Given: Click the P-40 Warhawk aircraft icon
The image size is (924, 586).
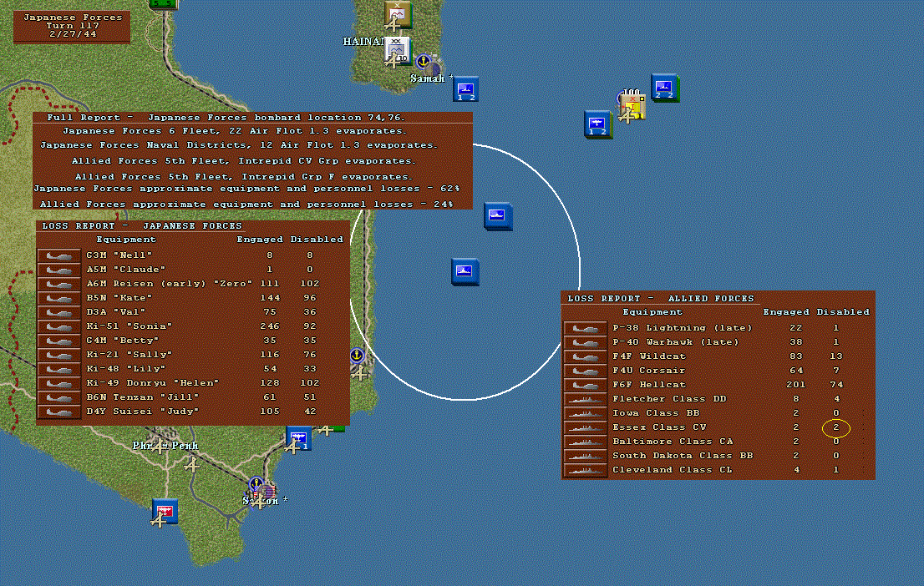Looking at the screenshot, I should (585, 342).
